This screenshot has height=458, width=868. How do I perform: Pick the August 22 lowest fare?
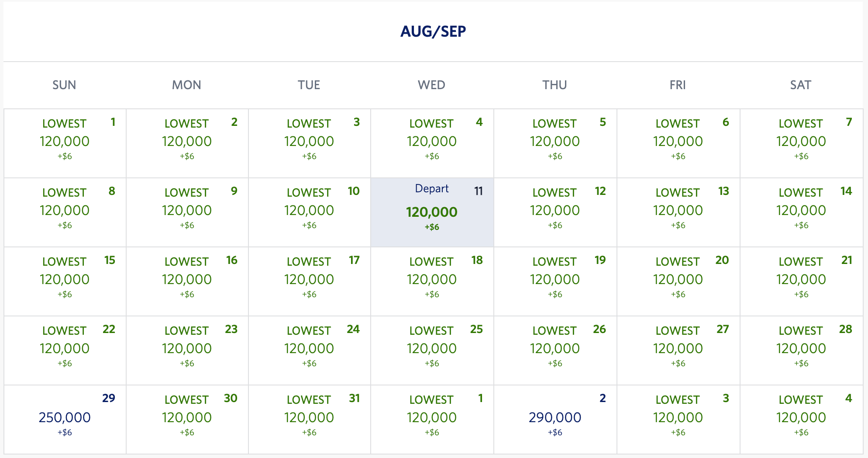[65, 349]
